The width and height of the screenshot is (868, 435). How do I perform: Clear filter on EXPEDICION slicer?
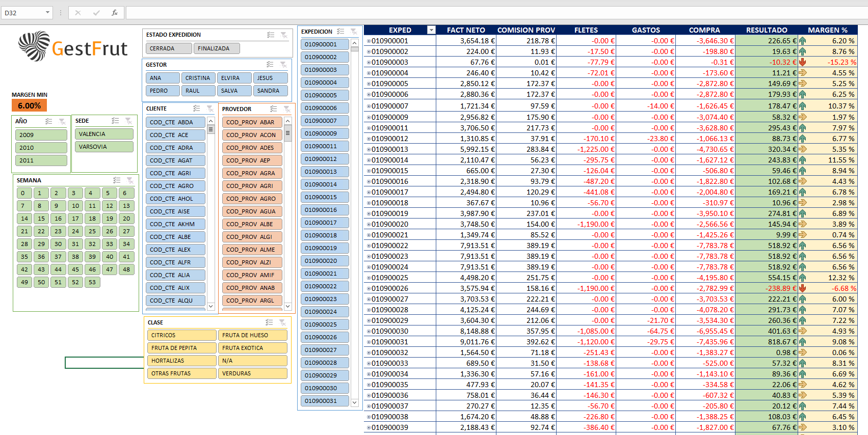354,32
